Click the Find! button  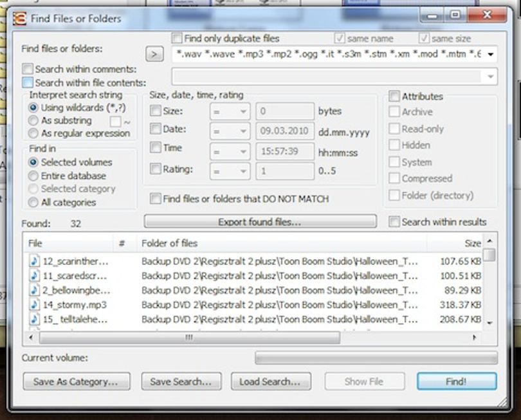pos(457,381)
